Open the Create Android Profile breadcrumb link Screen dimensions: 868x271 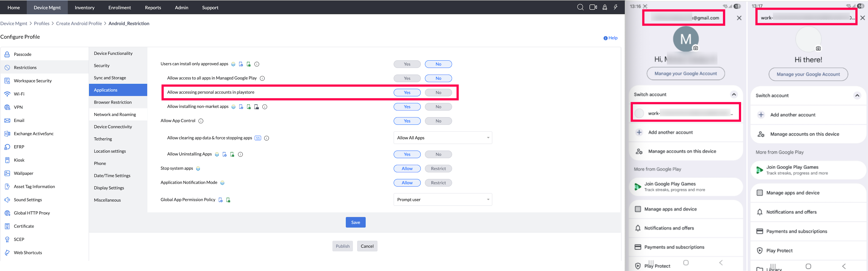coord(79,23)
